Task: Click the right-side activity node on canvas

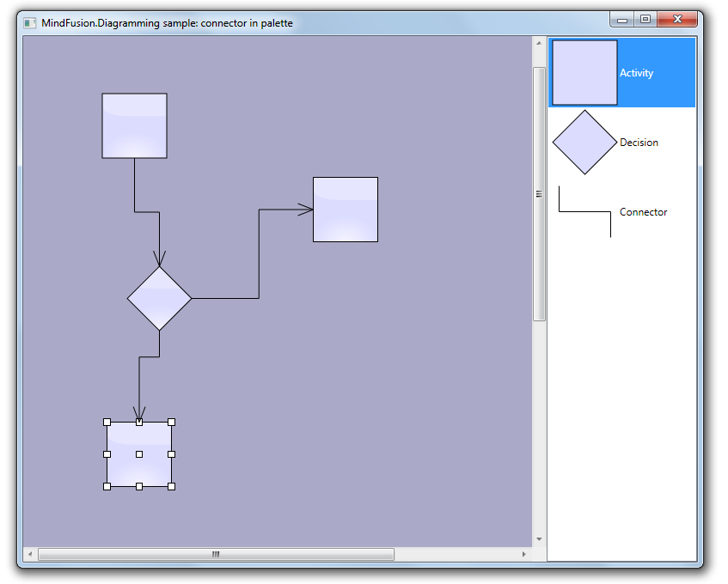Action: 345,210
